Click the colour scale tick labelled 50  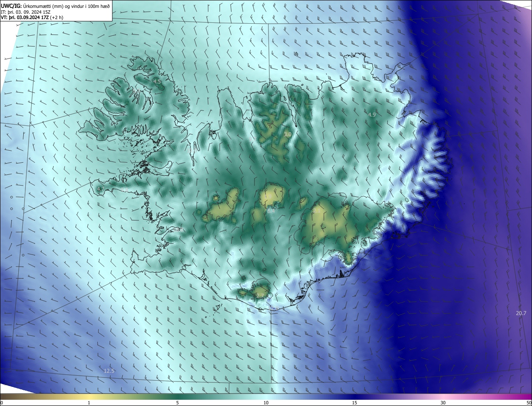(529, 403)
